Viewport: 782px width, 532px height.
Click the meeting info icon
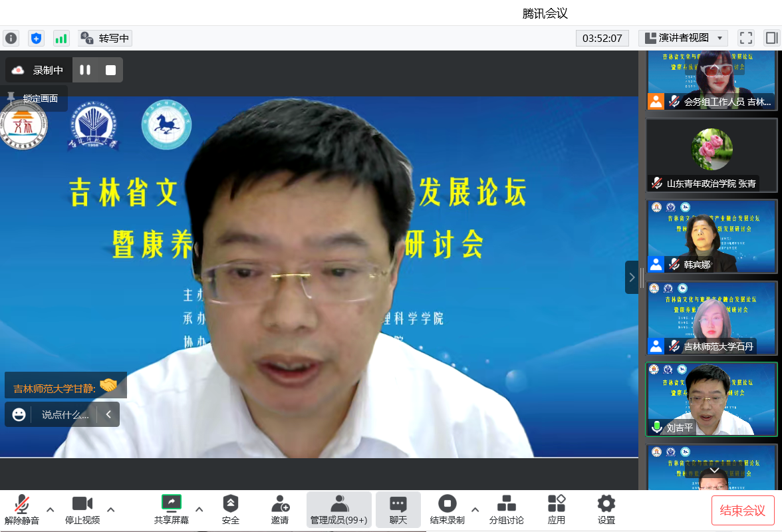point(11,38)
